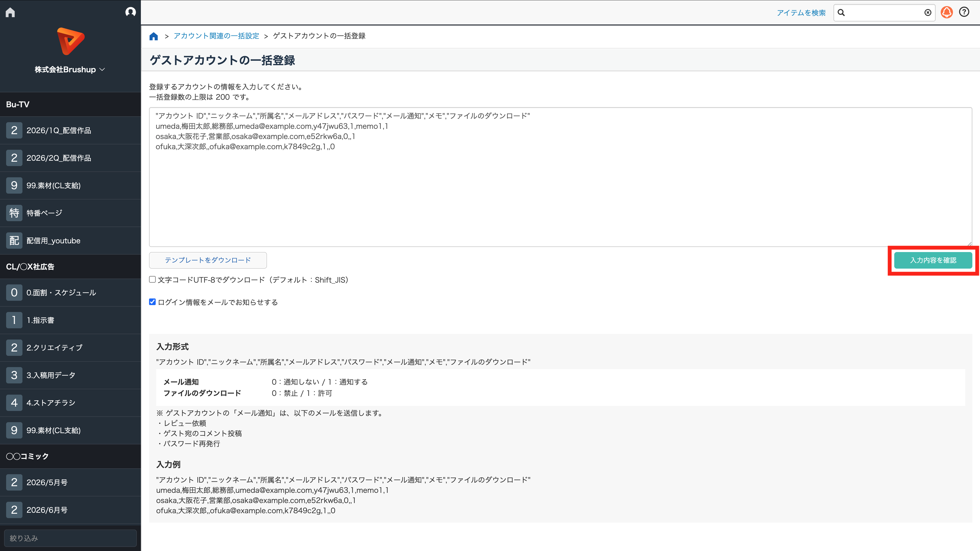The height and width of the screenshot is (551, 980).
Task: Open the orange notification bell
Action: point(947,12)
